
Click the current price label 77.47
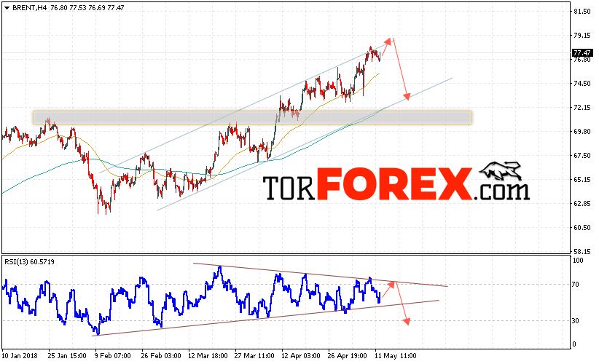click(x=582, y=52)
